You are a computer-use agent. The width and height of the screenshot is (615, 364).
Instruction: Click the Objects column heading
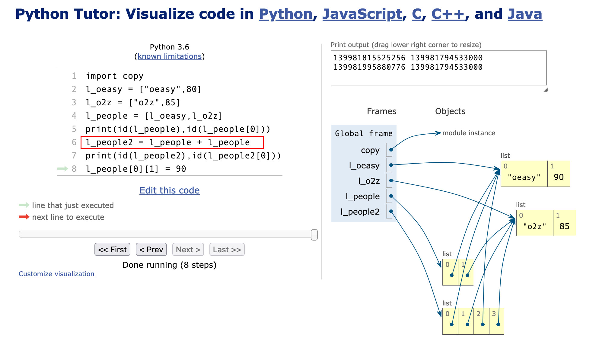click(450, 111)
